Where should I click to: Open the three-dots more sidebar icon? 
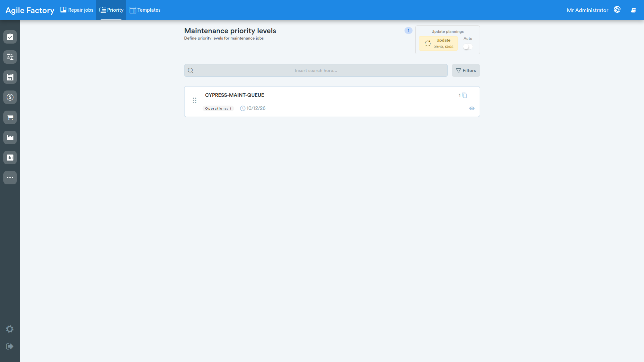click(x=10, y=178)
